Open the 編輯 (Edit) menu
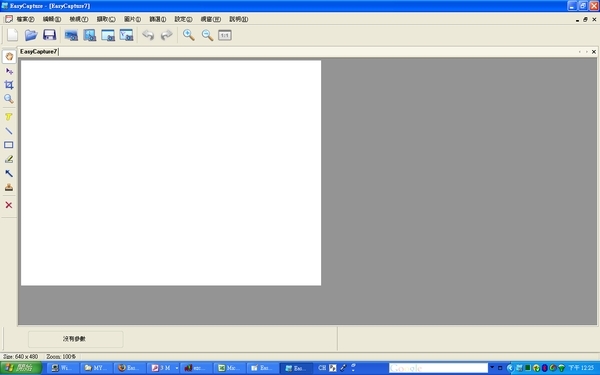600x375 pixels. (x=52, y=19)
